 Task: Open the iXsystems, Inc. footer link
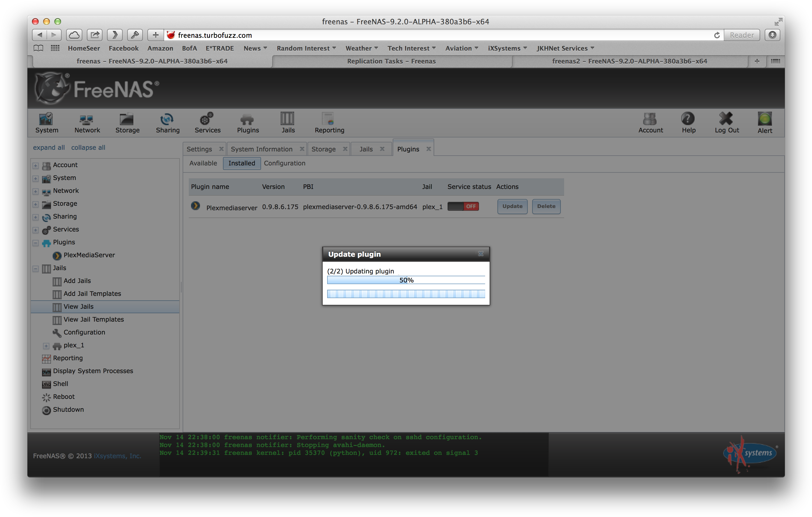(x=117, y=456)
